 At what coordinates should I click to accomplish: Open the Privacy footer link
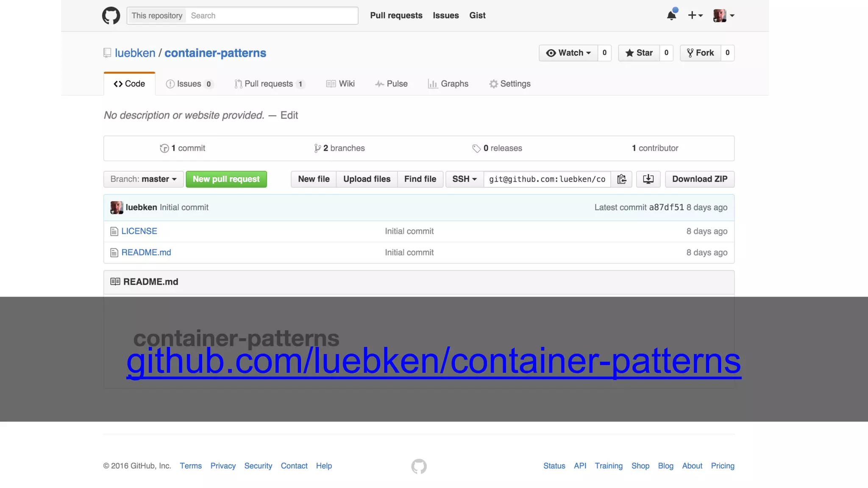coord(223,466)
